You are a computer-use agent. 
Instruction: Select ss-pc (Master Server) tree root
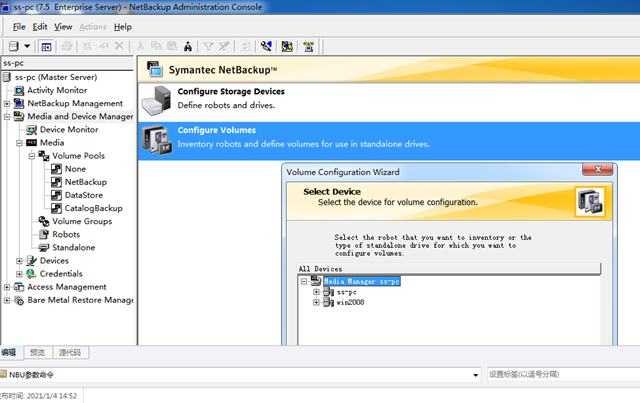56,77
